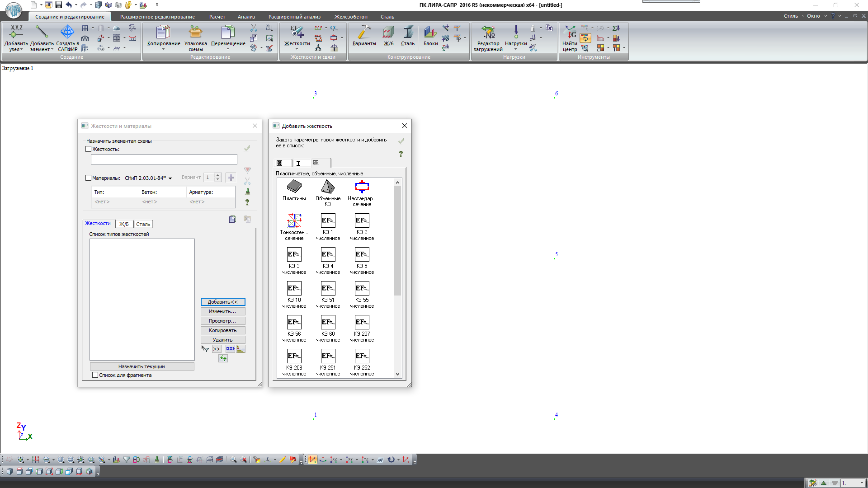Click the Назначить текущим button
Image resolution: width=868 pixels, height=488 pixels.
[142, 366]
